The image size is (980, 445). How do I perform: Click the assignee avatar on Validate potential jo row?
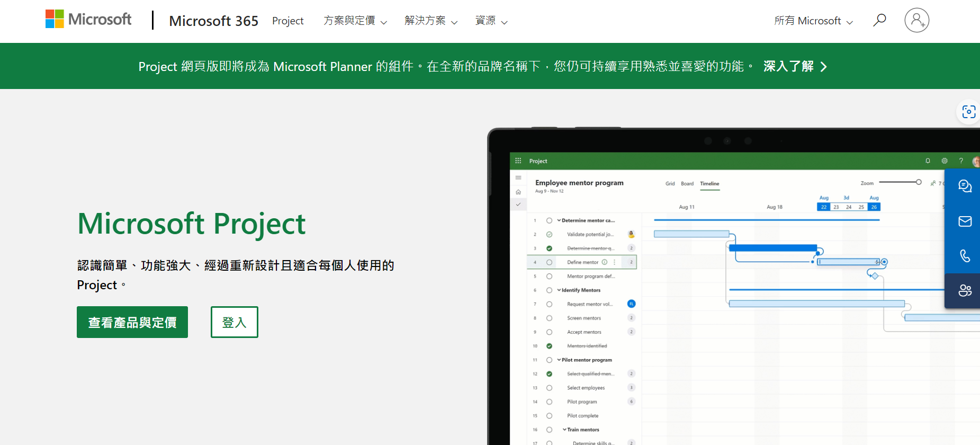631,234
